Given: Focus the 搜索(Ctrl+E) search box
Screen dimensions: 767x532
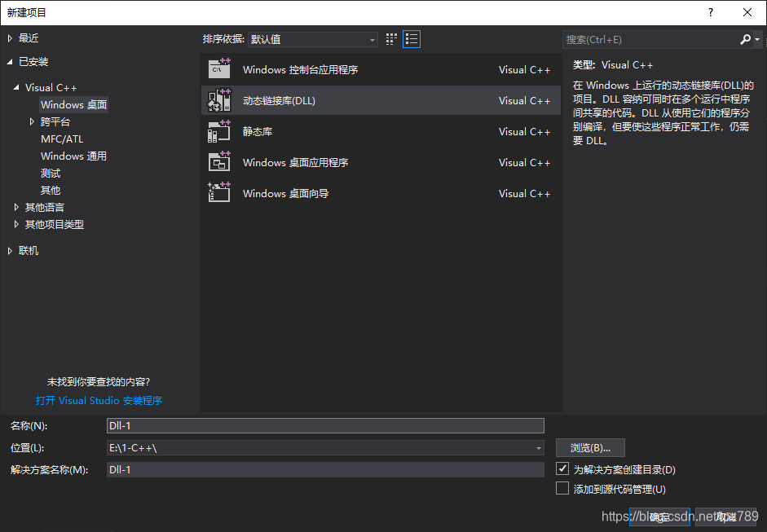Looking at the screenshot, I should click(x=650, y=40).
